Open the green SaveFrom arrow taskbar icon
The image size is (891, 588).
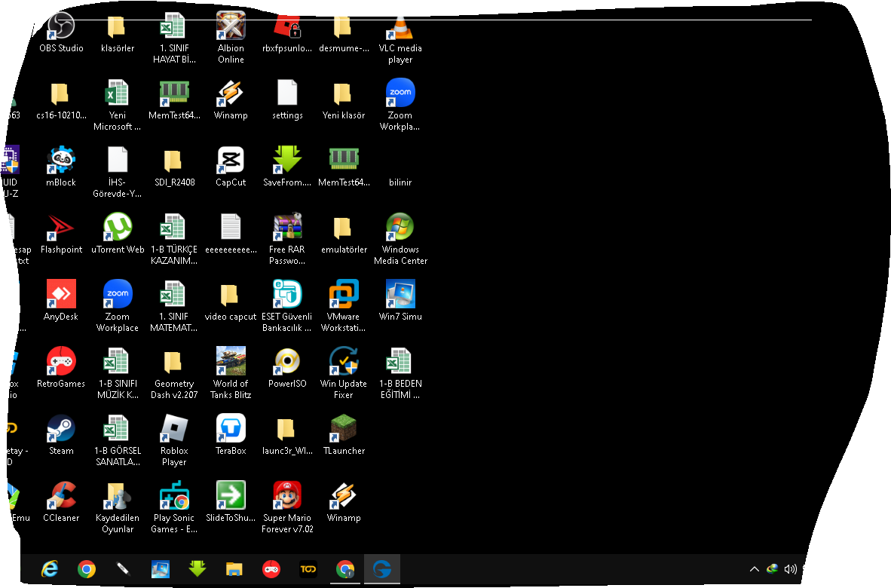pyautogui.click(x=197, y=568)
